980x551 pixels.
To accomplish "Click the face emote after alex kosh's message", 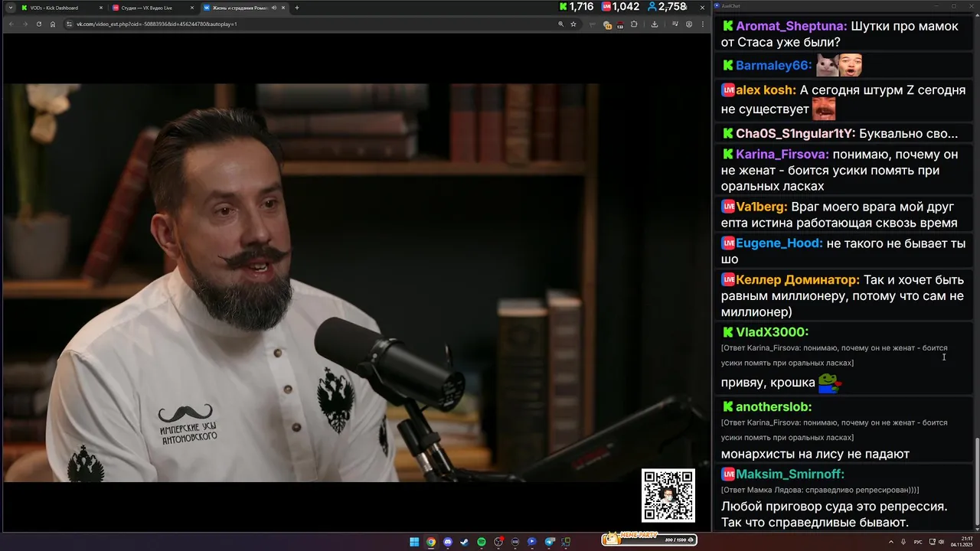I will point(824,109).
